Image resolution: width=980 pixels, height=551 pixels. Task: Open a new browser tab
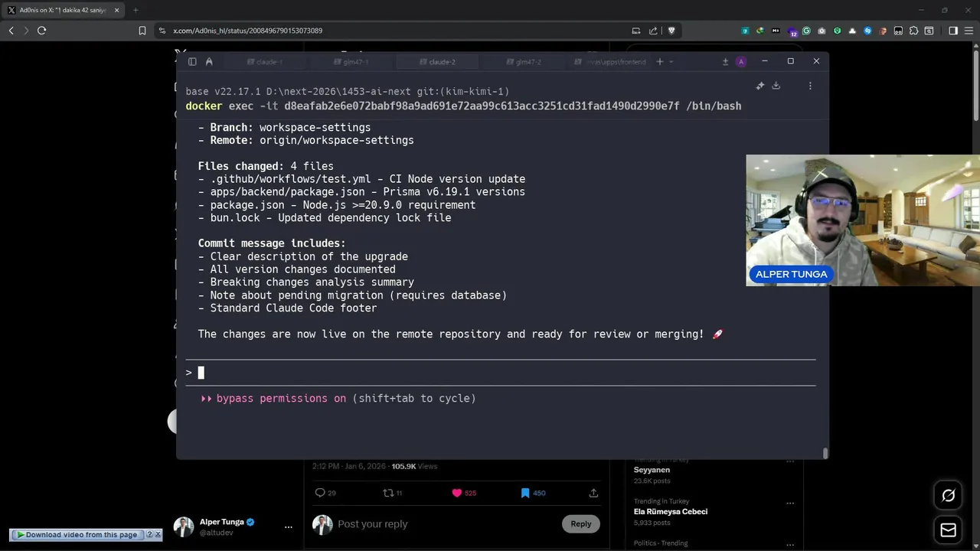click(x=136, y=10)
